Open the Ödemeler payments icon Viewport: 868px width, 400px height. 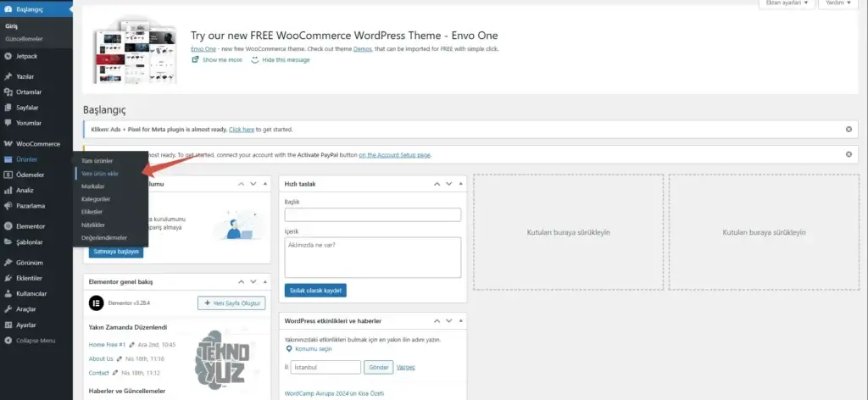(8, 175)
